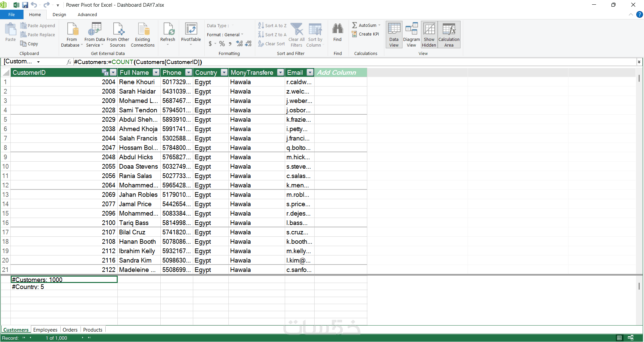The height and width of the screenshot is (342, 644).
Task: Undo last action
Action: click(x=34, y=5)
